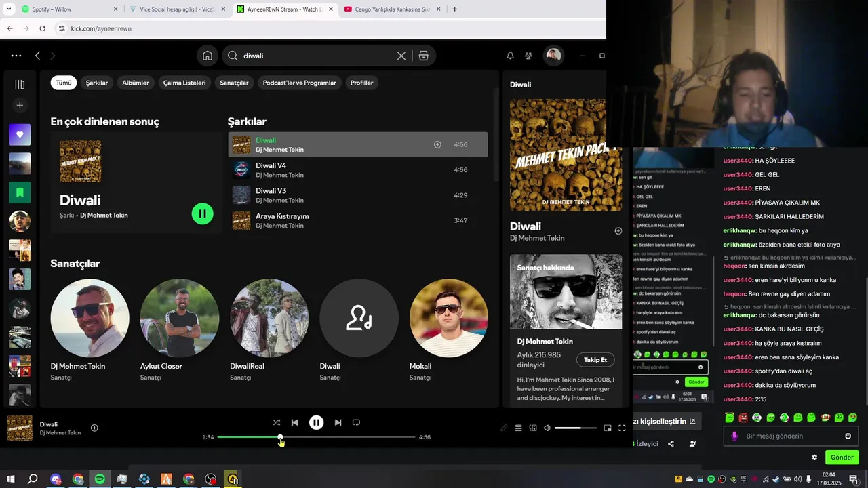Image resolution: width=868 pixels, height=488 pixels.
Task: Open Aykut Closer artist card
Action: pos(179,330)
